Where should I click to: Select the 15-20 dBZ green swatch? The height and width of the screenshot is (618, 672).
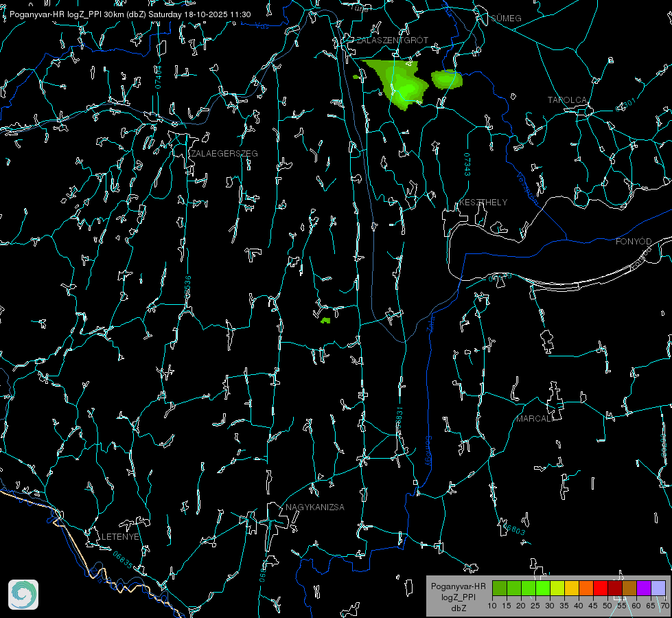tap(514, 588)
